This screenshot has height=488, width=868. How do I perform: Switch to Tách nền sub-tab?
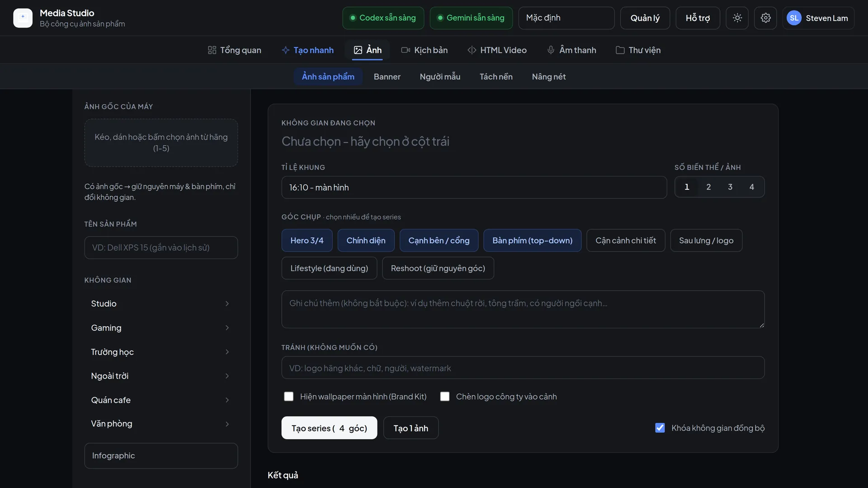coord(496,77)
